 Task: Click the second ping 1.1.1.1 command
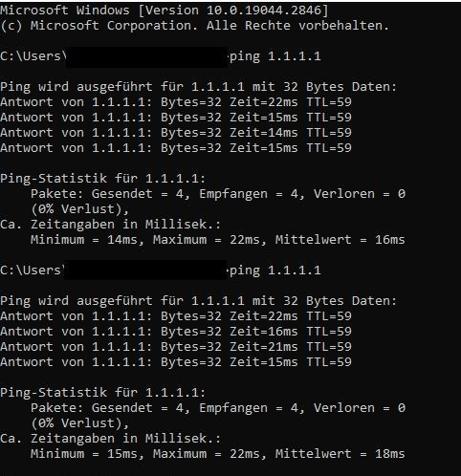click(x=275, y=270)
